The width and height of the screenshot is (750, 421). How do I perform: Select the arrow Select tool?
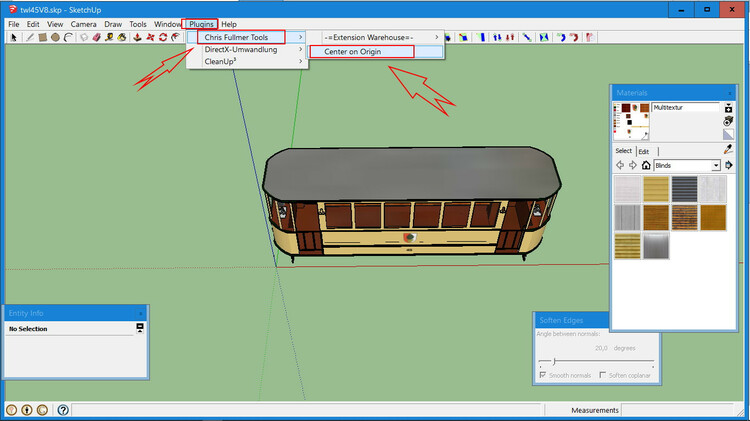tap(13, 38)
